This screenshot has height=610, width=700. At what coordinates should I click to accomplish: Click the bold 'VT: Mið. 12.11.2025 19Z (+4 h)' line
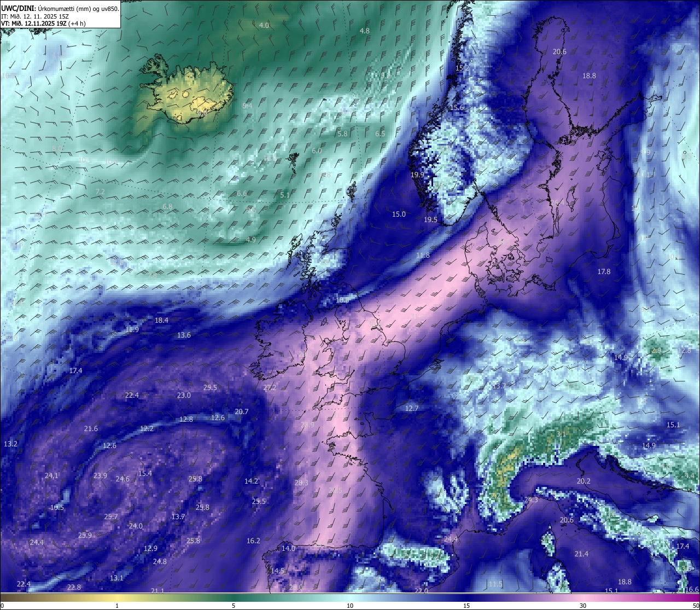(x=43, y=24)
